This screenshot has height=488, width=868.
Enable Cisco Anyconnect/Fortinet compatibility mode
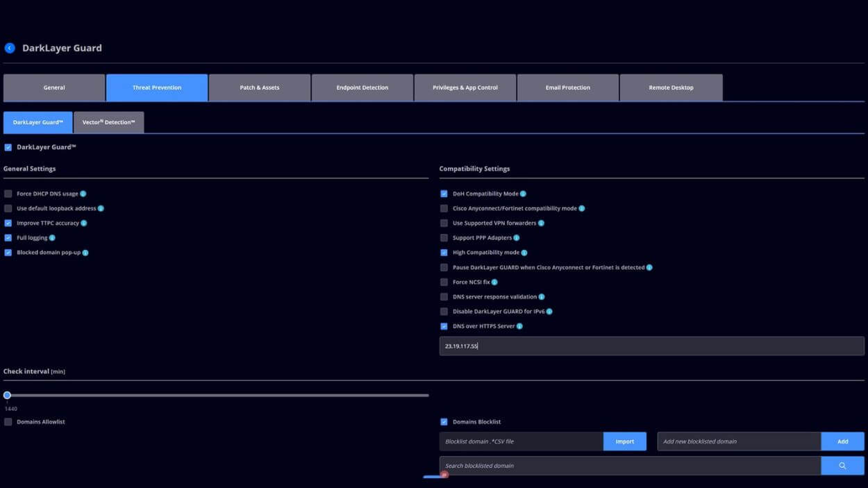444,208
